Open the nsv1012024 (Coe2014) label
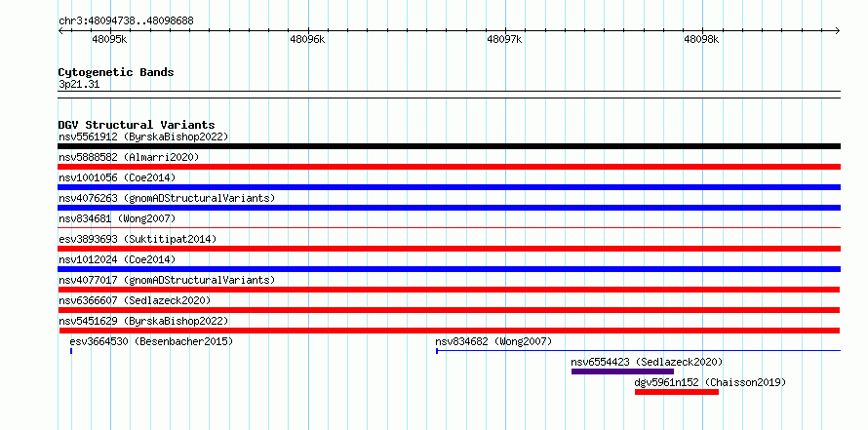 tap(117, 259)
